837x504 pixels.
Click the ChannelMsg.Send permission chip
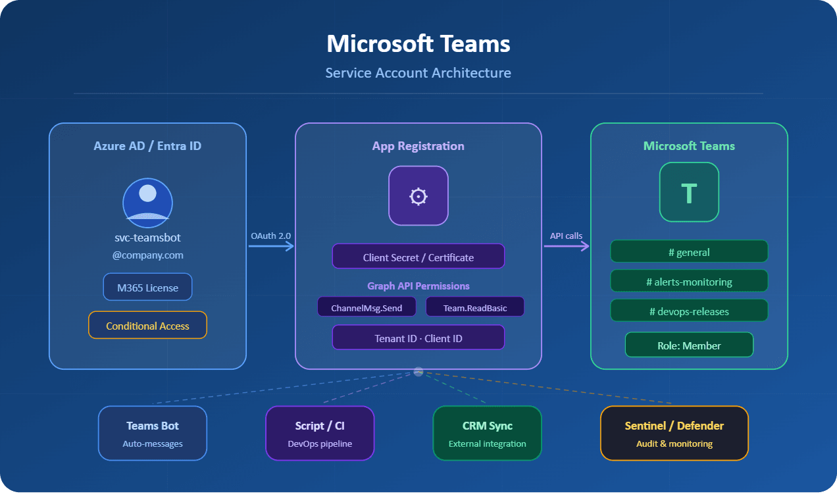coord(367,306)
